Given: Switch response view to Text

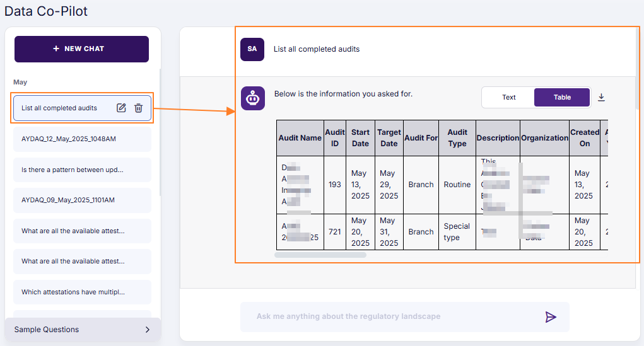Looking at the screenshot, I should 508,97.
